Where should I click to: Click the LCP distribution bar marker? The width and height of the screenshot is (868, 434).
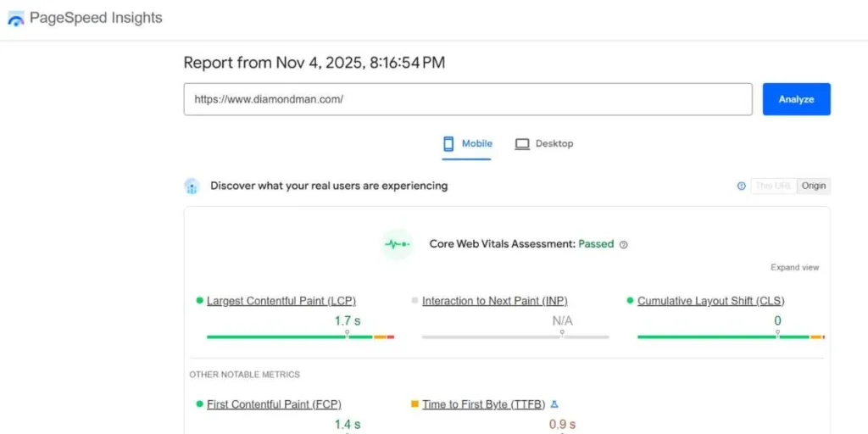347,335
